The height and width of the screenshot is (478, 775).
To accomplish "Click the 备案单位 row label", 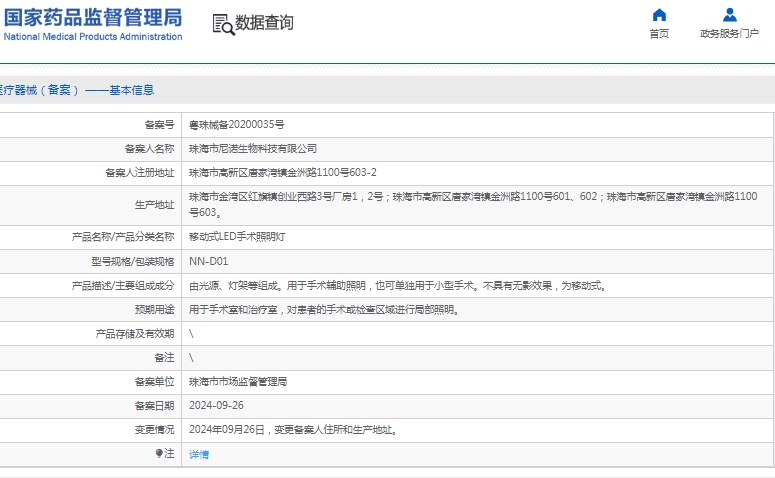I will [x=154, y=382].
